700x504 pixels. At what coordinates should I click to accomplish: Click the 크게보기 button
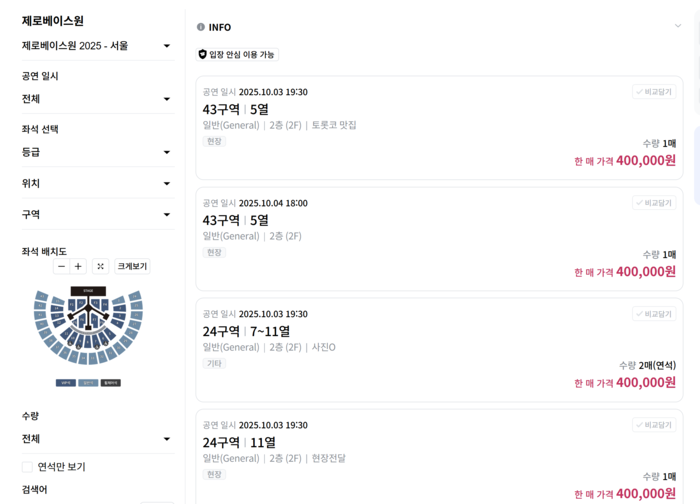[x=132, y=266]
